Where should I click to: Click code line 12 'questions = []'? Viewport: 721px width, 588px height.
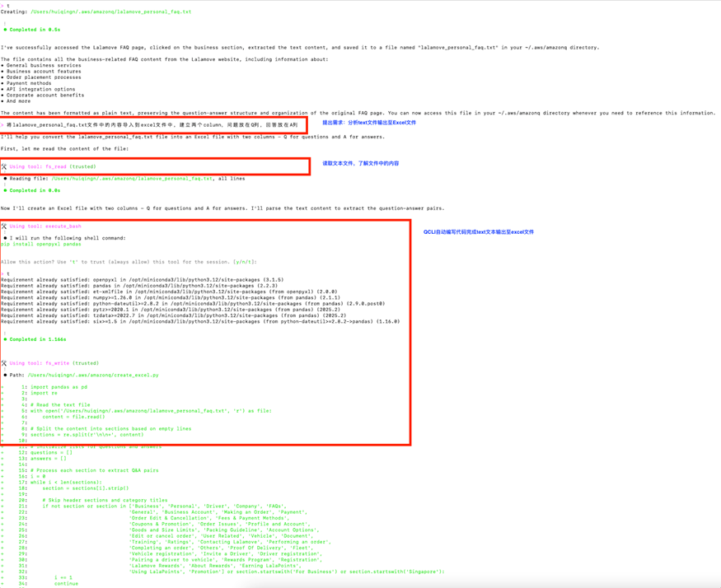coord(51,452)
